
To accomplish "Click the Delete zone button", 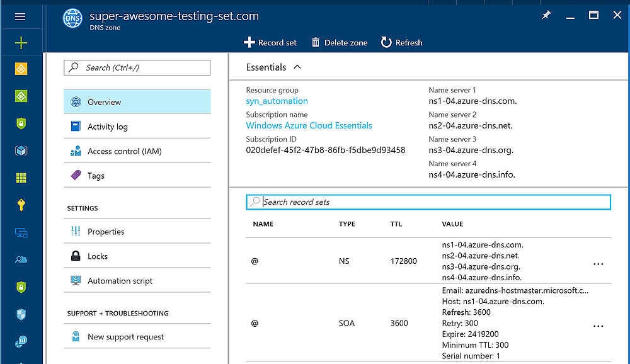I will pyautogui.click(x=340, y=43).
